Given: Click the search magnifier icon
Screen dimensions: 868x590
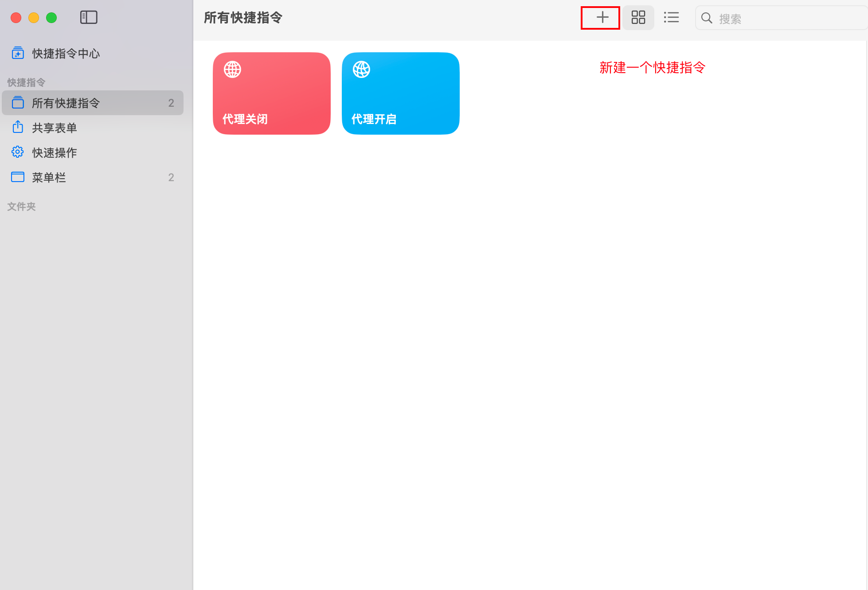Looking at the screenshot, I should tap(707, 18).
